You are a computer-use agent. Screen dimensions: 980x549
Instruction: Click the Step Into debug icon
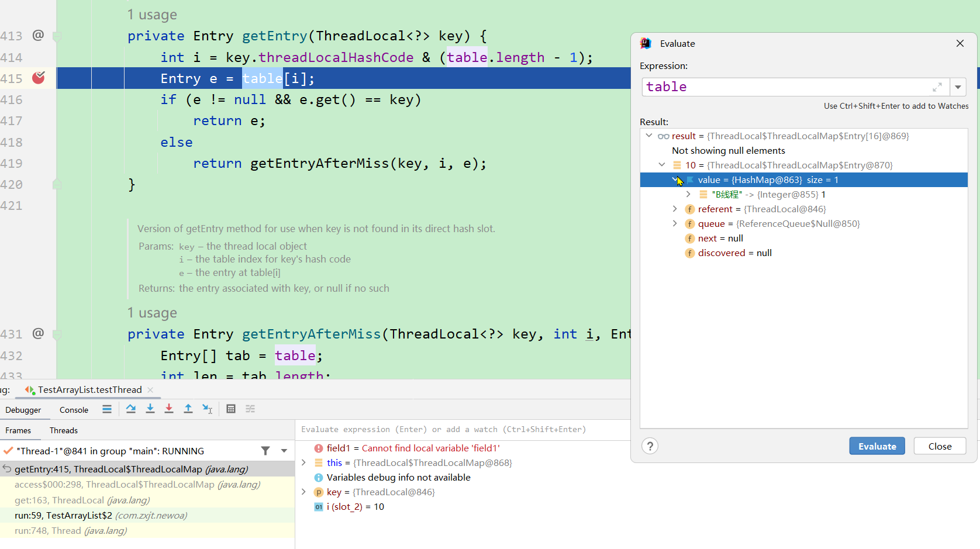point(150,409)
